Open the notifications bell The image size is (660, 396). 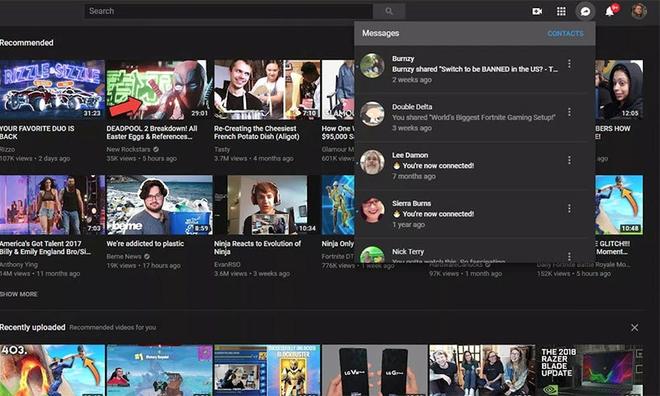coord(609,11)
